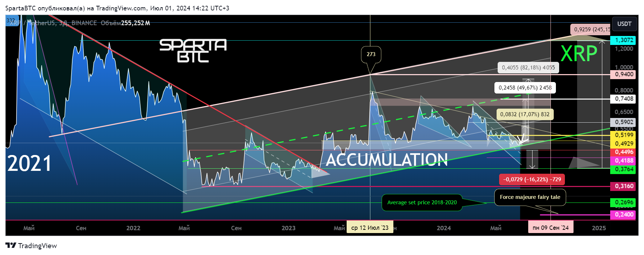Select the magenta 0,4188 price label

(x=623, y=161)
